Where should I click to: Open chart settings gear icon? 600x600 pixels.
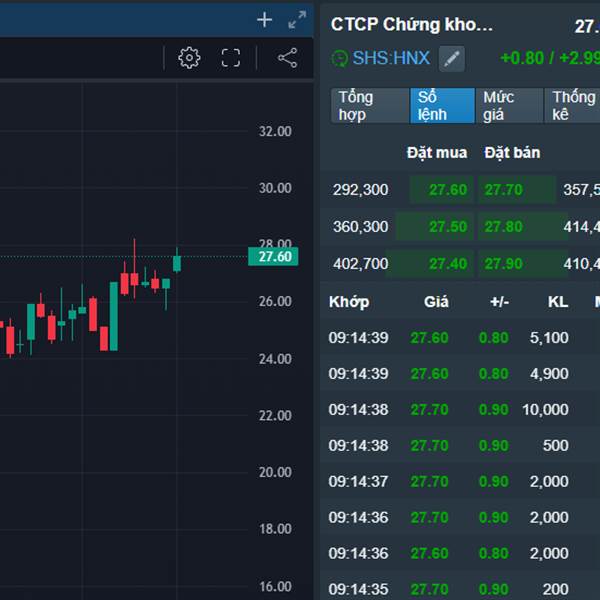coord(189,58)
